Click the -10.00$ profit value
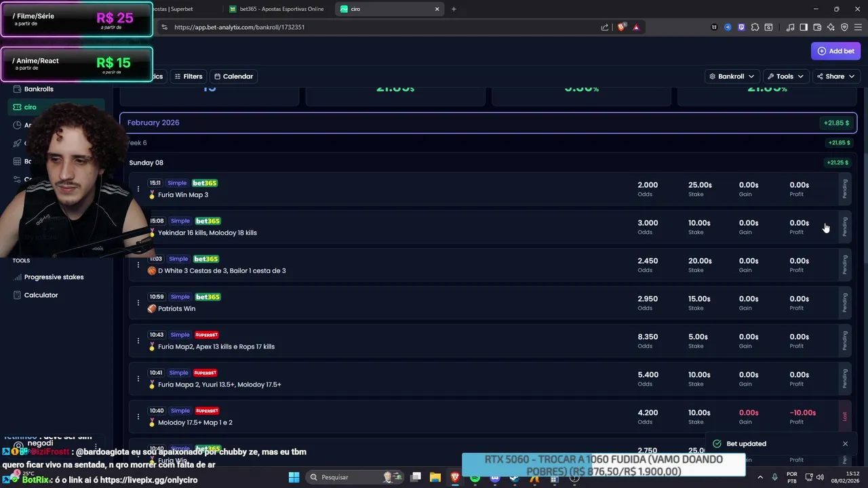The width and height of the screenshot is (868, 488). point(802,413)
